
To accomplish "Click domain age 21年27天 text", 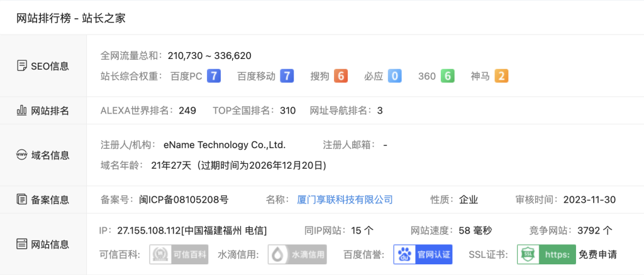I will [x=171, y=166].
